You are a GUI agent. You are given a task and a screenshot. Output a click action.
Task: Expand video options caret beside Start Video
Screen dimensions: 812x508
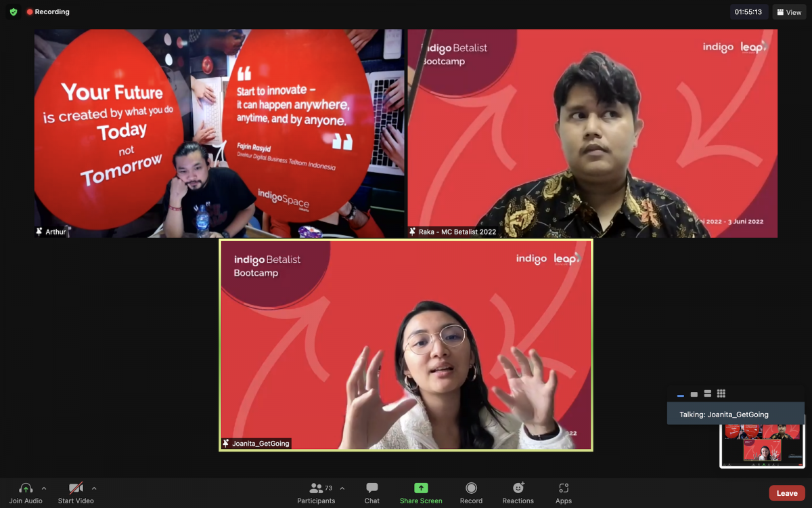click(x=94, y=488)
